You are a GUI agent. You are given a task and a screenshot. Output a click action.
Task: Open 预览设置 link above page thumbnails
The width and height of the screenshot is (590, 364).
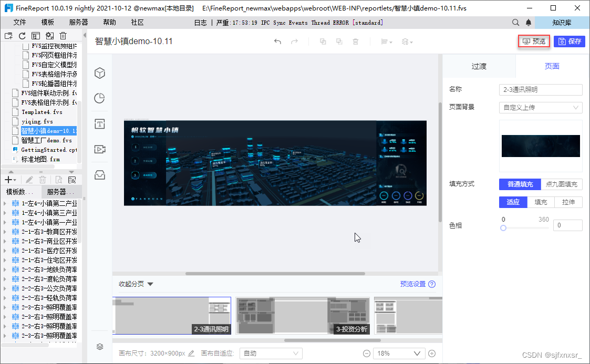[413, 284]
